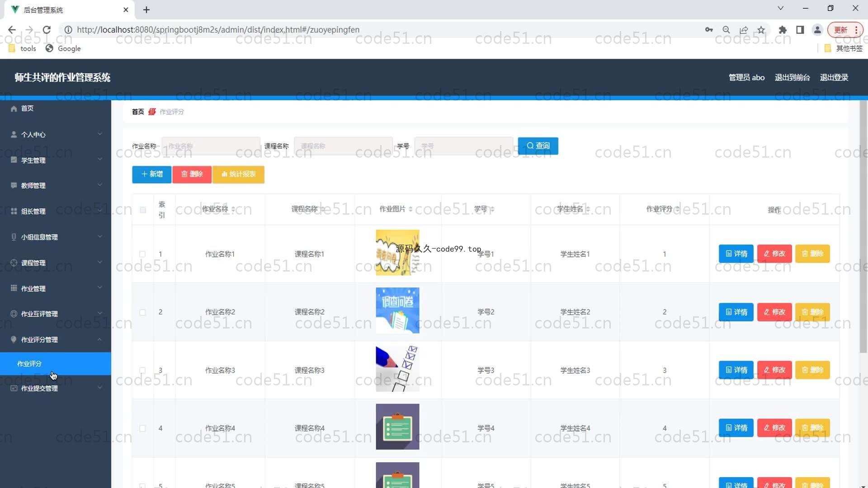
Task: Bookmark this page with the star icon
Action: click(x=761, y=30)
